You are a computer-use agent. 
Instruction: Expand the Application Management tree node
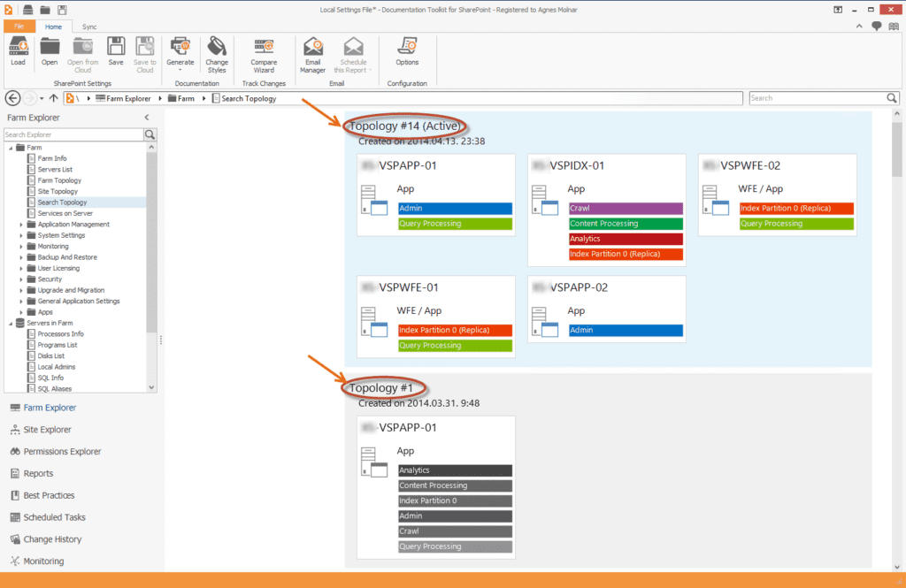(x=21, y=225)
